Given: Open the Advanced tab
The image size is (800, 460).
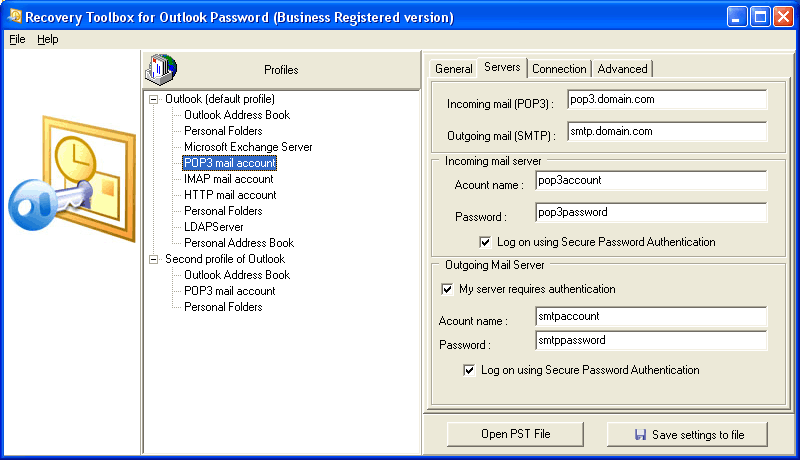Looking at the screenshot, I should tap(622, 69).
